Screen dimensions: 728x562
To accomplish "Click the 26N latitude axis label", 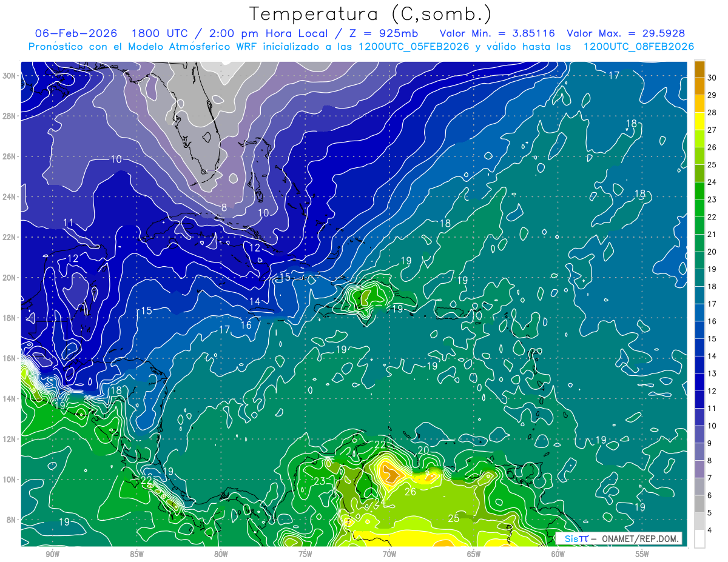I will [9, 156].
